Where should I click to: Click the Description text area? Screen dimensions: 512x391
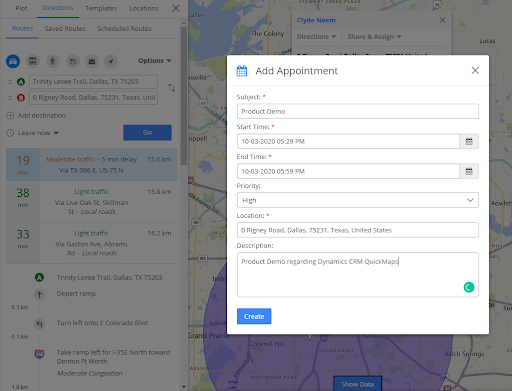[358, 275]
